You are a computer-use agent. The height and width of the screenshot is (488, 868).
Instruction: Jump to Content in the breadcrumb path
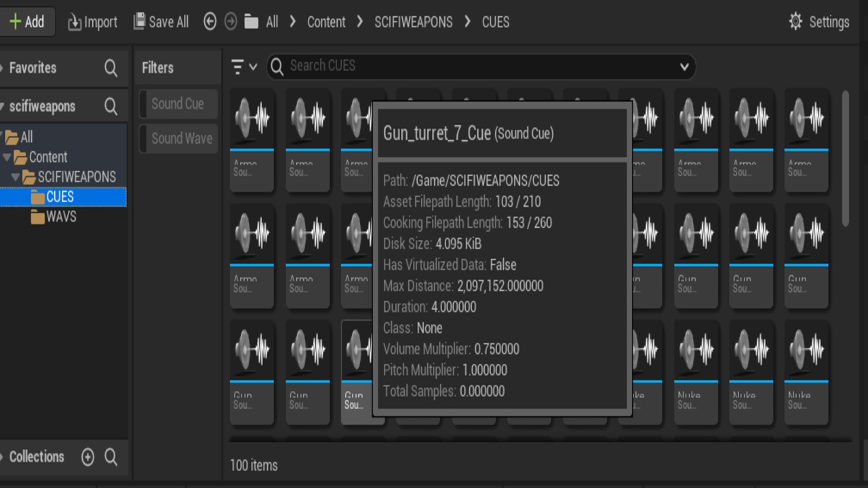(326, 22)
